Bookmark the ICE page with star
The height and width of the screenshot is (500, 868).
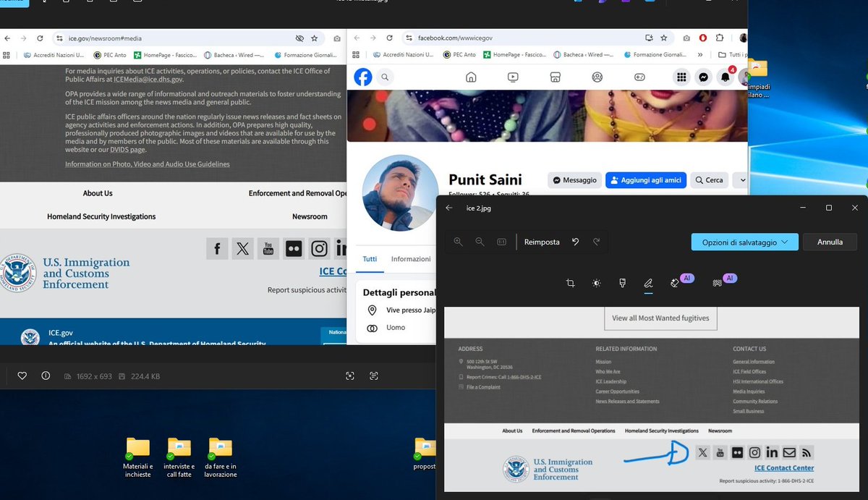[314, 38]
